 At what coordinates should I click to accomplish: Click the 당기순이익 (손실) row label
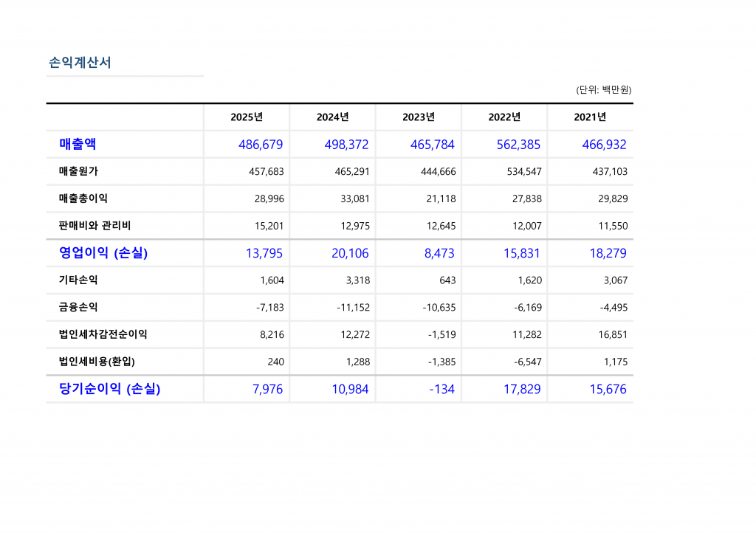109,389
